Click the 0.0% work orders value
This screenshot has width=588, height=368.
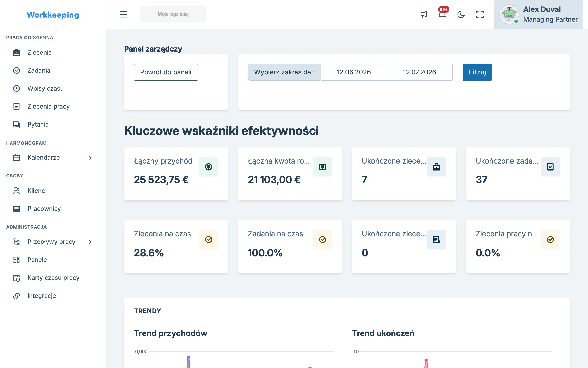click(x=488, y=253)
